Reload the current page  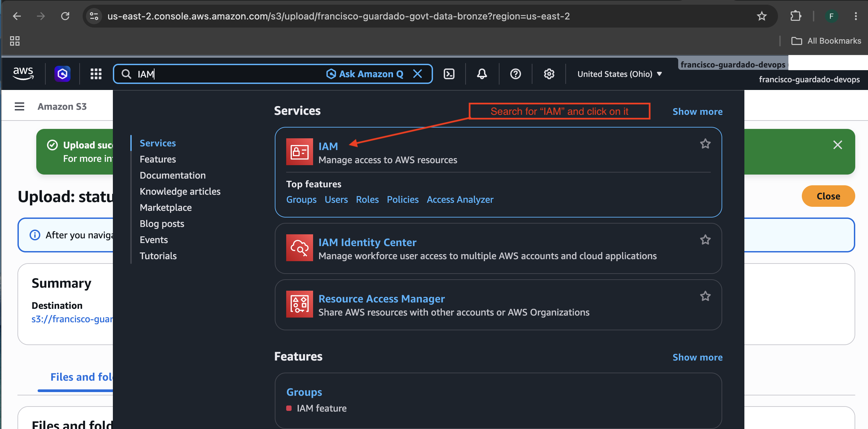point(65,16)
